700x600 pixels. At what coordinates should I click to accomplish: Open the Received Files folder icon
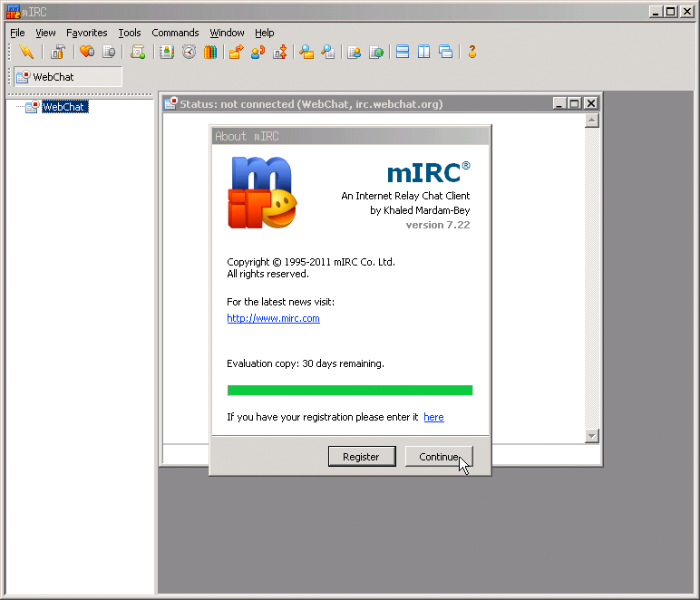pos(306,53)
